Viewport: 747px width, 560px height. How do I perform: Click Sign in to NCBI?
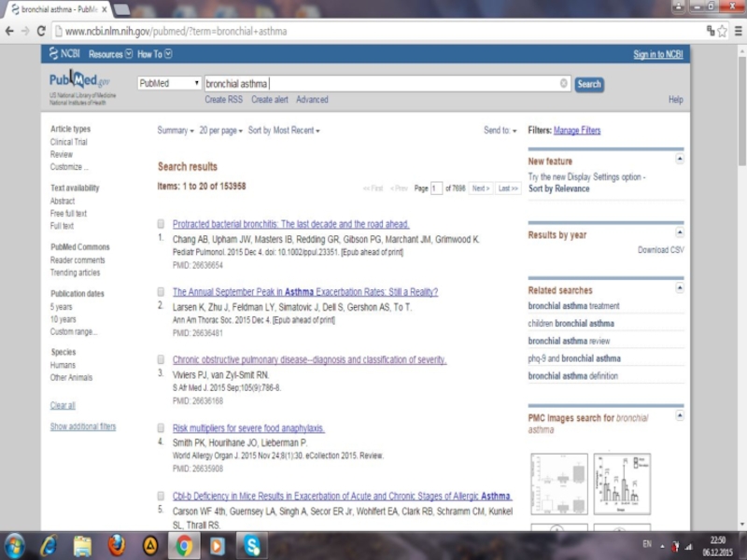[658, 54]
